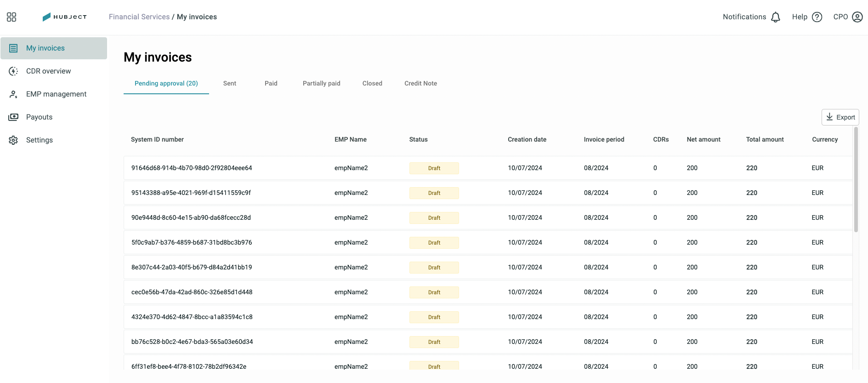This screenshot has height=383, width=868.
Task: Click the Help question mark icon
Action: [817, 17]
